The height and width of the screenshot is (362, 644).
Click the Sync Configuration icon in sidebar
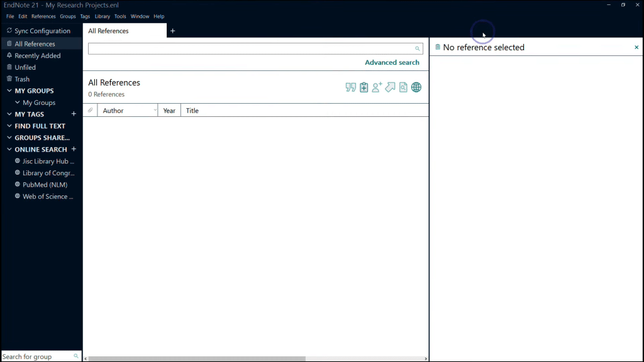(9, 31)
